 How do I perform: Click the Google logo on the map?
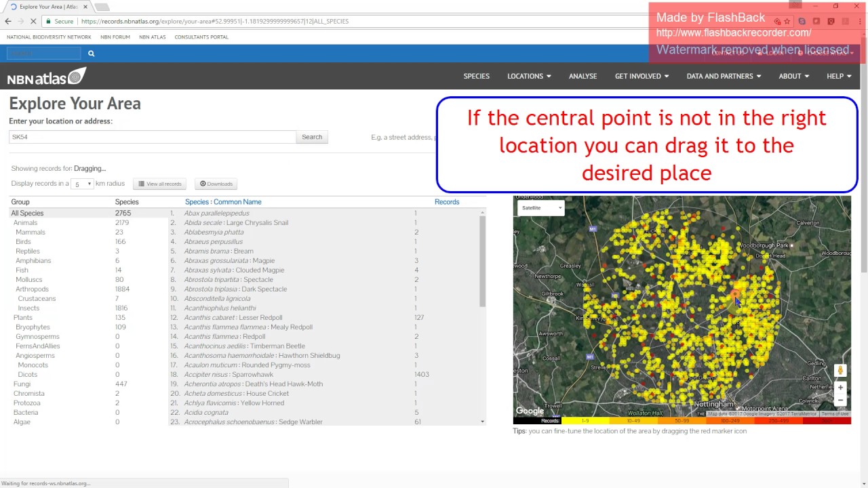click(x=530, y=411)
